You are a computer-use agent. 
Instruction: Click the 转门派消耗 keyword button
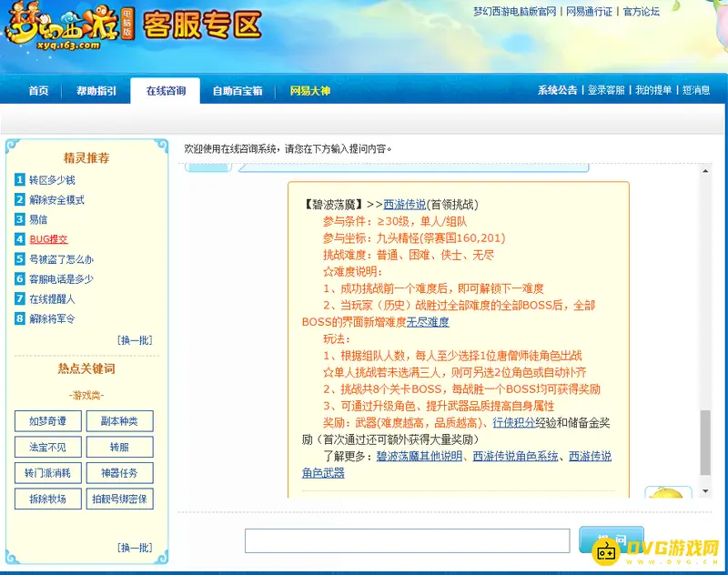[x=48, y=473]
